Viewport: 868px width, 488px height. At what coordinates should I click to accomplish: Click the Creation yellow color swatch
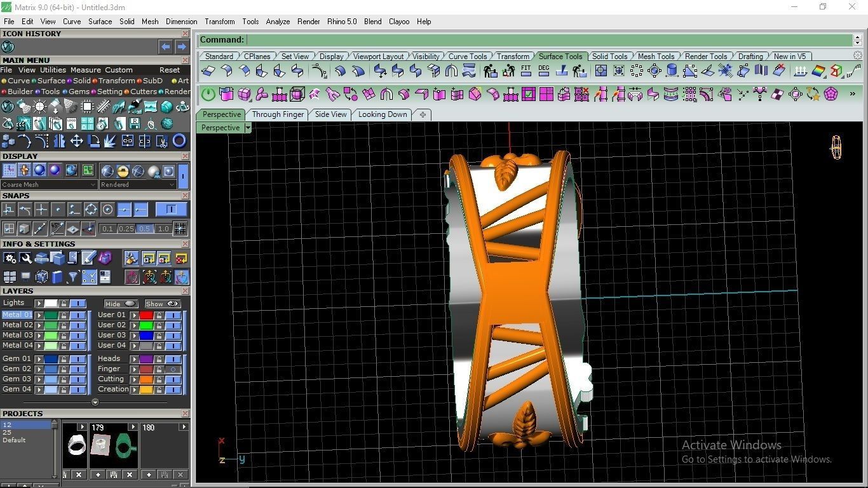[x=146, y=390]
